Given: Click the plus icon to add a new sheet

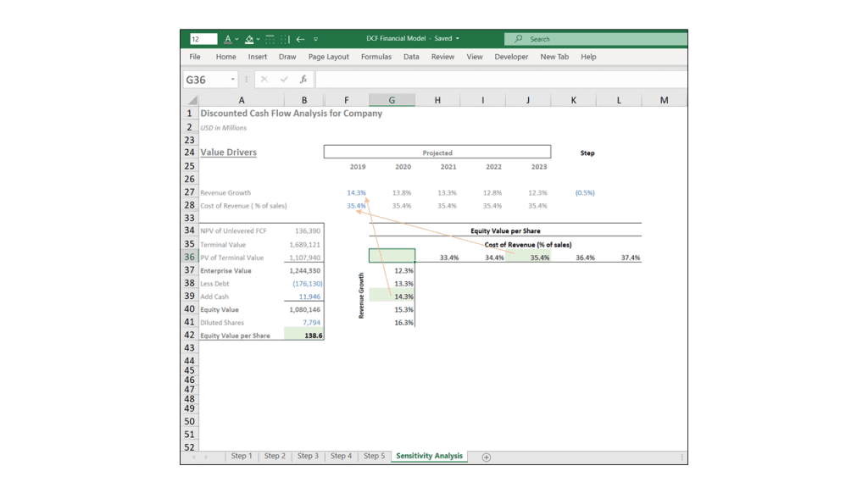Looking at the screenshot, I should point(487,457).
